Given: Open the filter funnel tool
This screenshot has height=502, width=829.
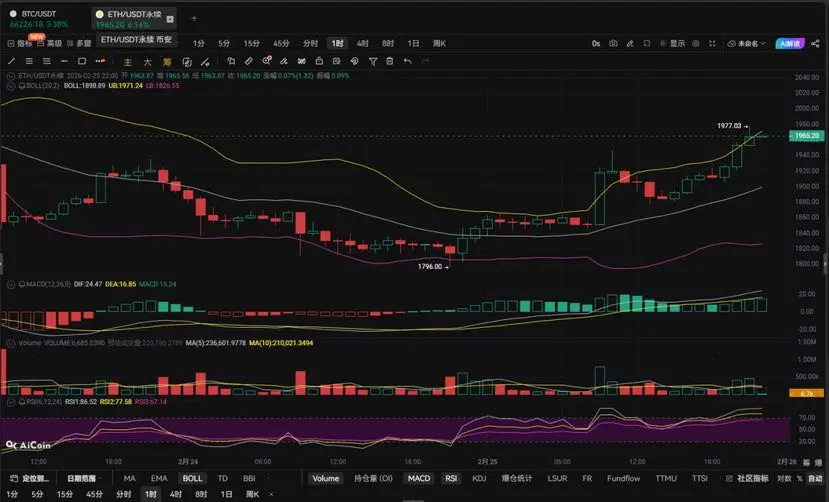Looking at the screenshot, I should pyautogui.click(x=373, y=62).
